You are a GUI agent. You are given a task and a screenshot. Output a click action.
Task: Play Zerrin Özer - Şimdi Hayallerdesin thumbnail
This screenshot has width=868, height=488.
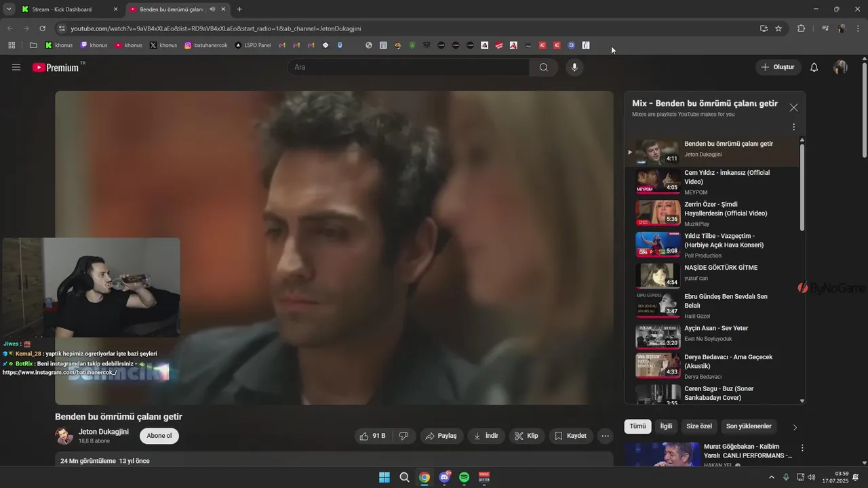(658, 213)
